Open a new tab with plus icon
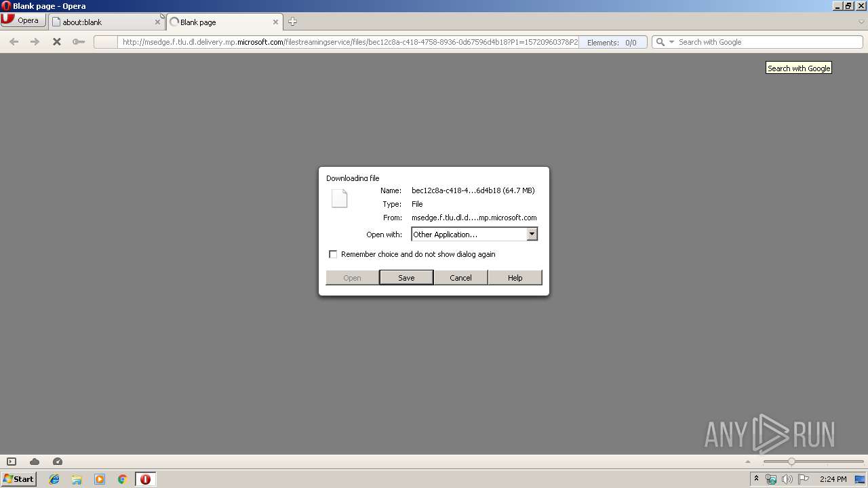Image resolution: width=868 pixels, height=488 pixels. (292, 22)
